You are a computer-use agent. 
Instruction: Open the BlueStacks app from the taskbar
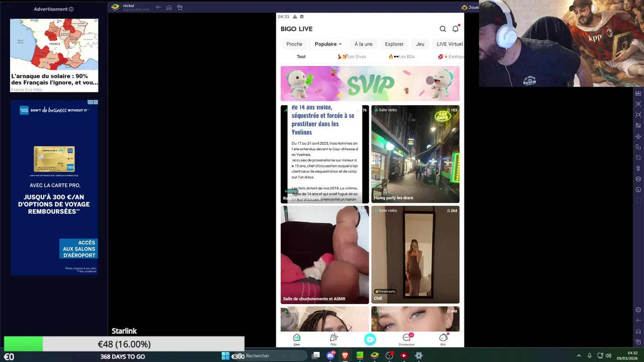[x=374, y=355]
